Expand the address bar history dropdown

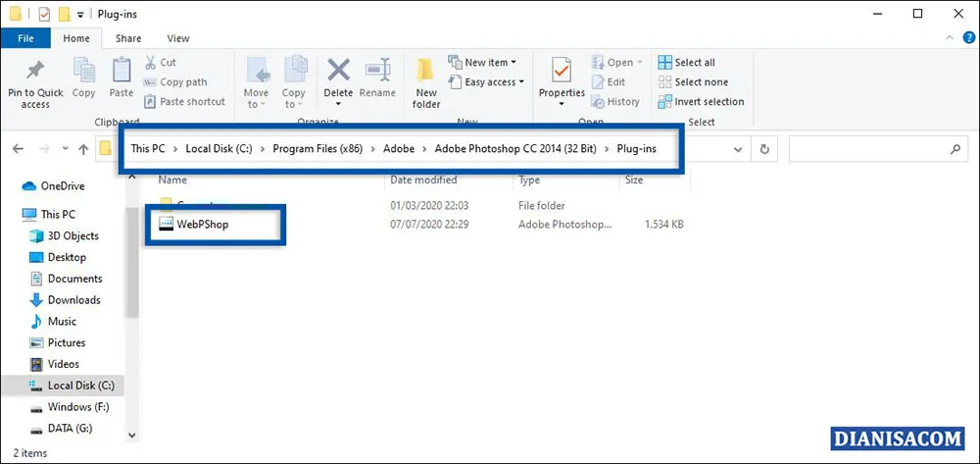pyautogui.click(x=738, y=149)
